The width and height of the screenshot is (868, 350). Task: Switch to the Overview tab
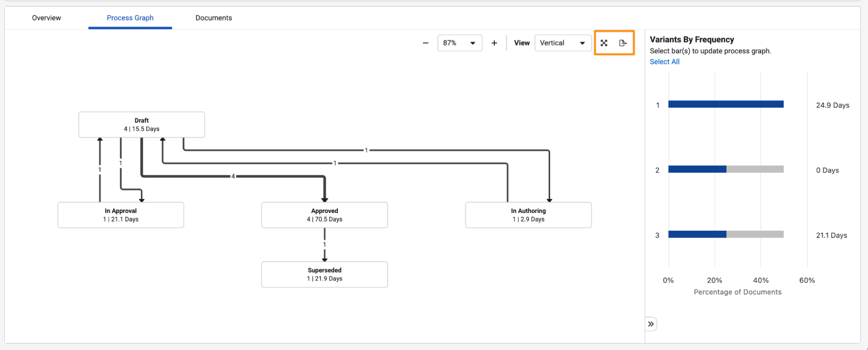click(46, 18)
